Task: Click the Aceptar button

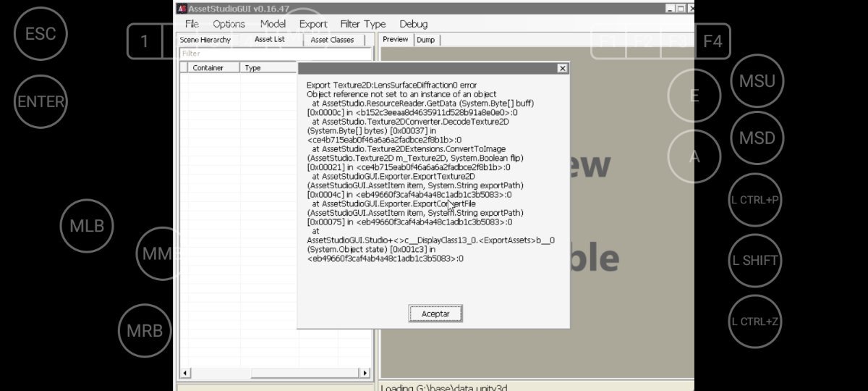Action: coord(435,314)
